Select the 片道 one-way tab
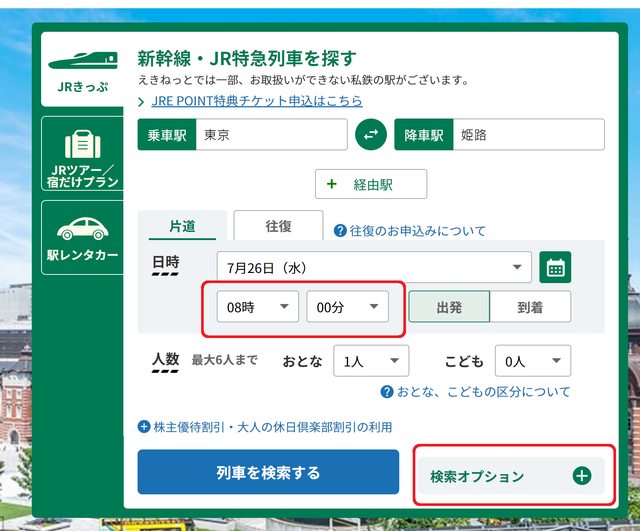The width and height of the screenshot is (640, 531). [182, 226]
